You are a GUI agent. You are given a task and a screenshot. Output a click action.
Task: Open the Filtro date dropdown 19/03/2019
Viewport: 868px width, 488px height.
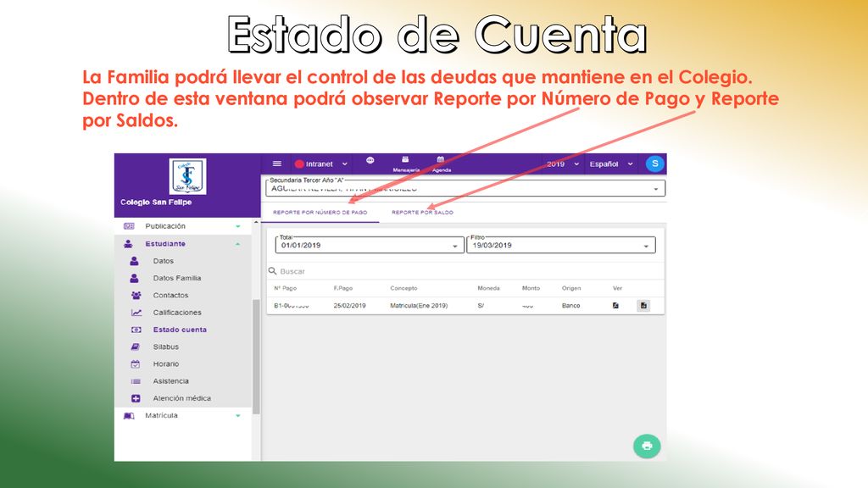click(561, 245)
